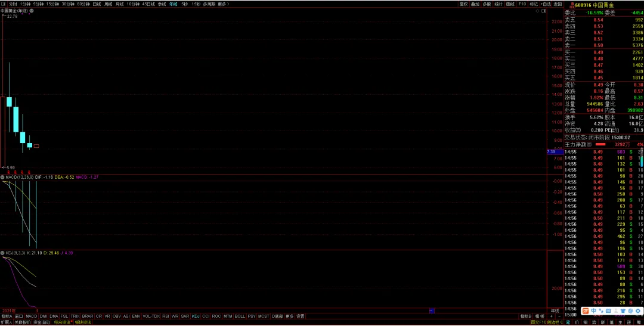
Task: Zoom out chart with − button
Action: (559, 316)
